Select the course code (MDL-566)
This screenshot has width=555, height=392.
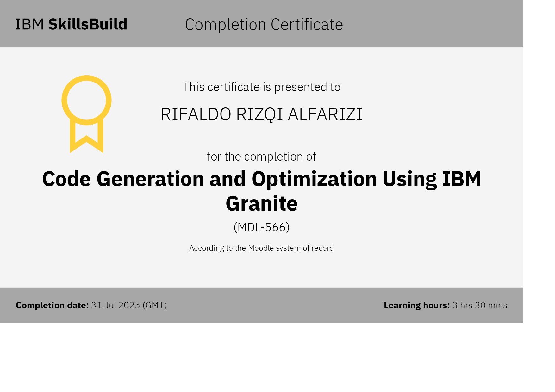click(261, 227)
